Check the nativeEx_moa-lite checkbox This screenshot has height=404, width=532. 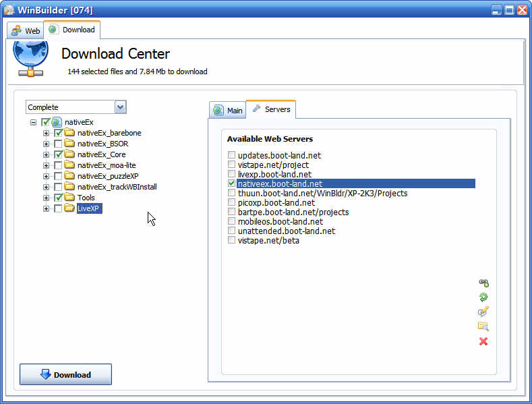coord(59,165)
